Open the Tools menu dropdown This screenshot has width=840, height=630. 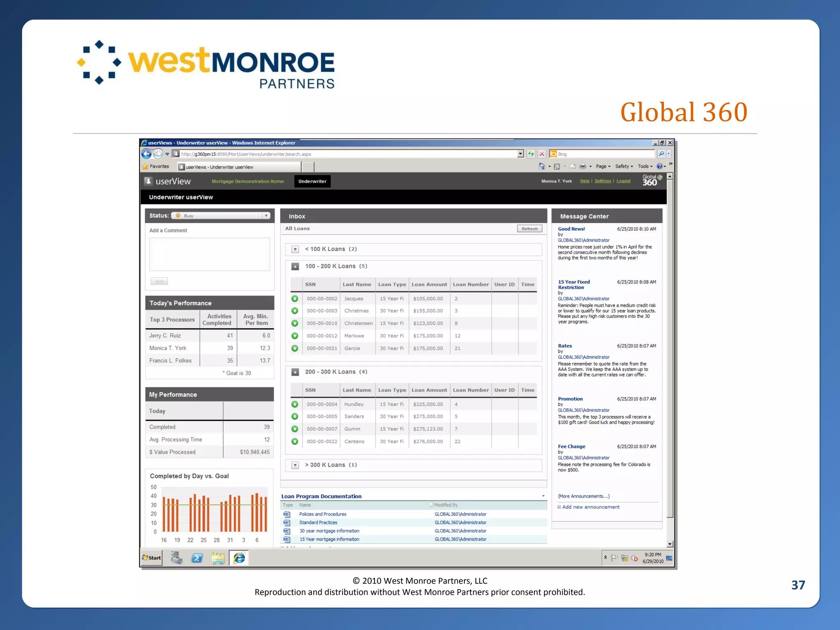(645, 167)
